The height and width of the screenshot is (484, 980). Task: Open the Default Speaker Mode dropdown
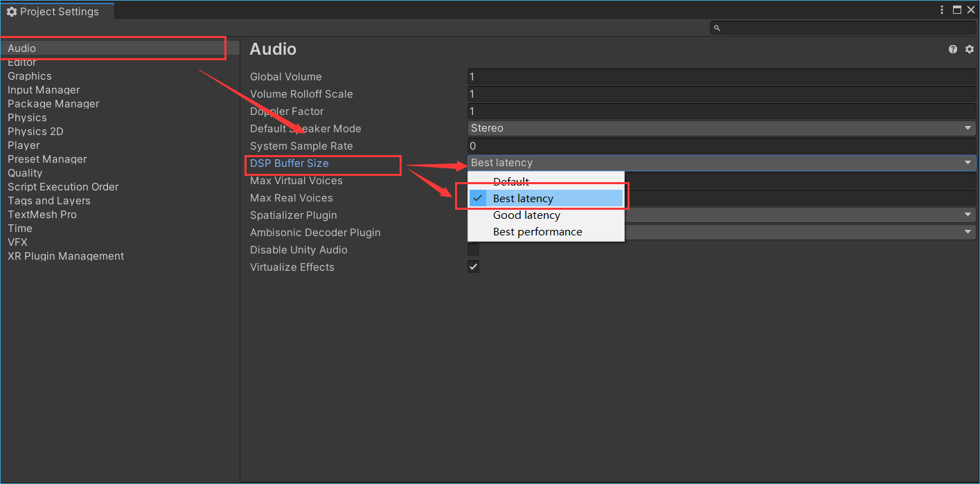720,128
